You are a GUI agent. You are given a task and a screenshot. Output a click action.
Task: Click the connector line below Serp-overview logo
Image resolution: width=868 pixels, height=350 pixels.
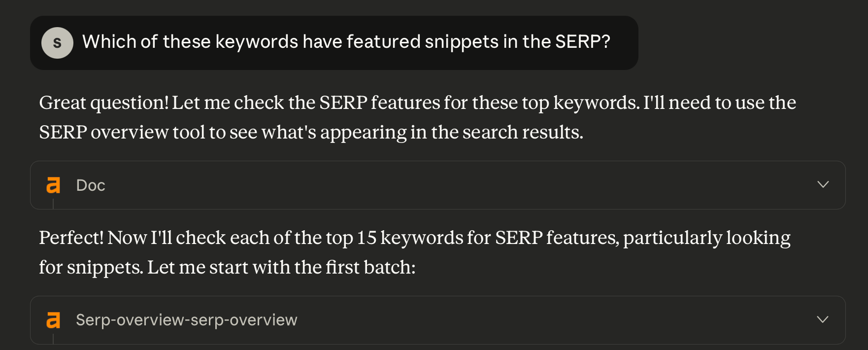click(53, 339)
